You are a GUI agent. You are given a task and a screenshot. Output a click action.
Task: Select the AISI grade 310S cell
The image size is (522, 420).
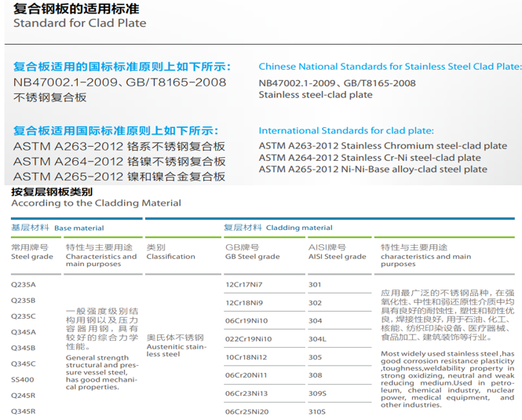tap(316, 411)
